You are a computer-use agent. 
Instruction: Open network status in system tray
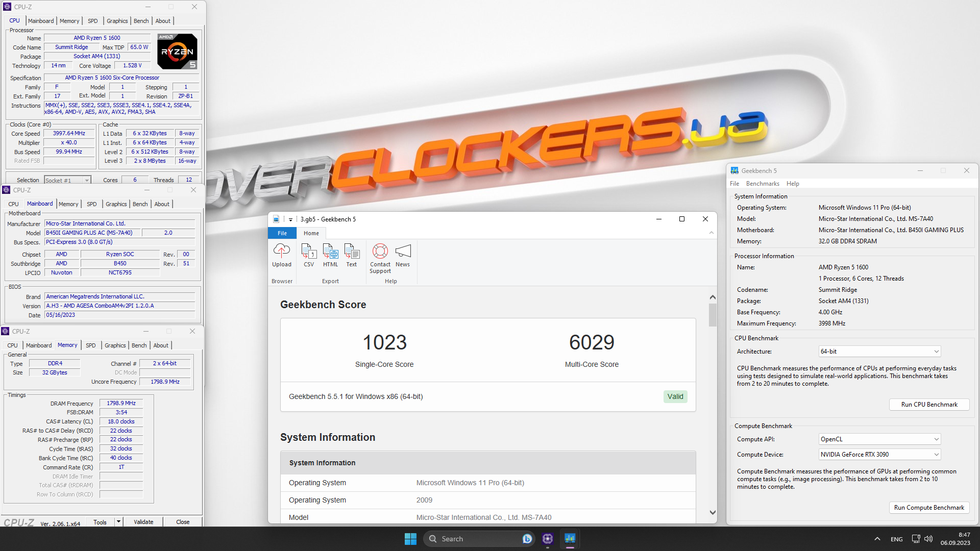pos(916,539)
